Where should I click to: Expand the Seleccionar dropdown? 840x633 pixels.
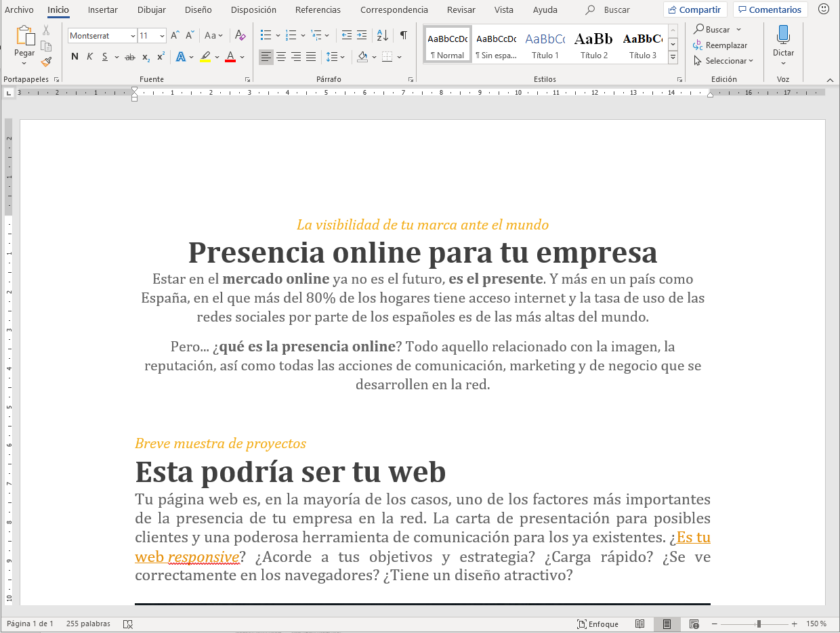click(x=751, y=61)
